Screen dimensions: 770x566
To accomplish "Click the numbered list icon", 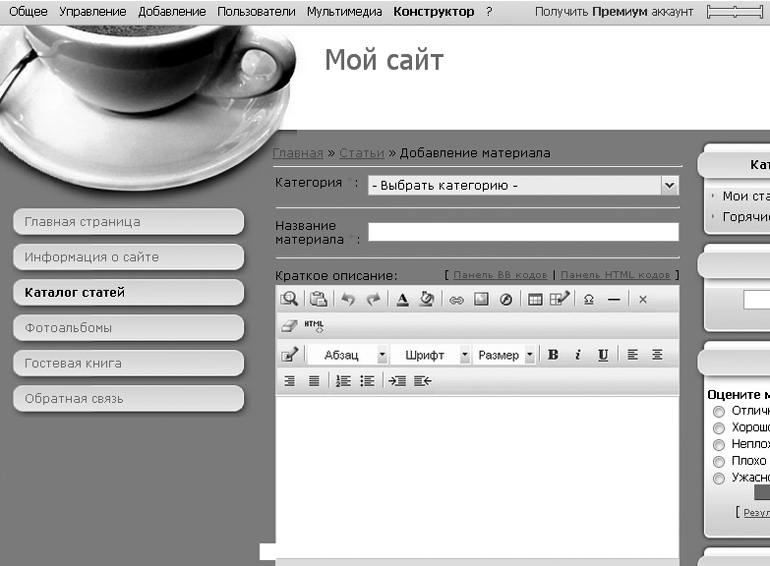I will pyautogui.click(x=343, y=380).
